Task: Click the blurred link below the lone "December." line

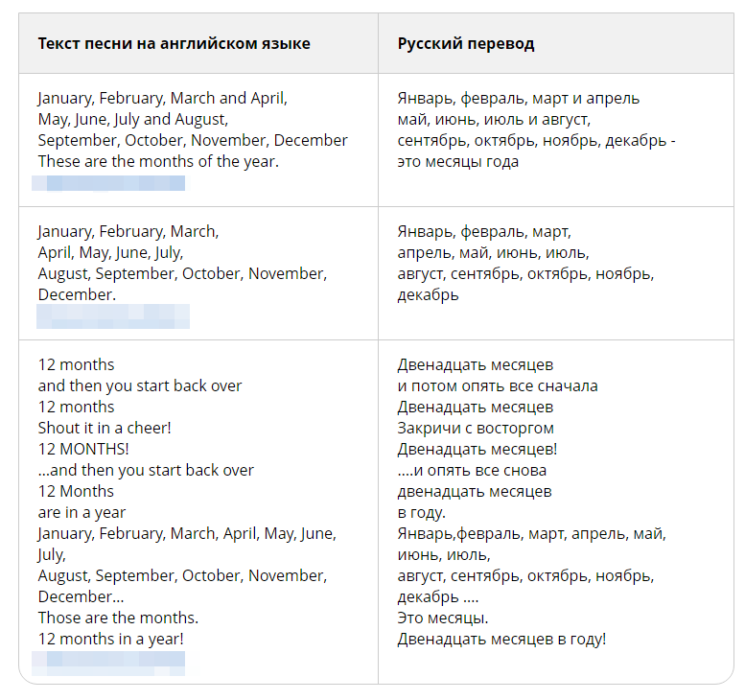Action: point(113,315)
